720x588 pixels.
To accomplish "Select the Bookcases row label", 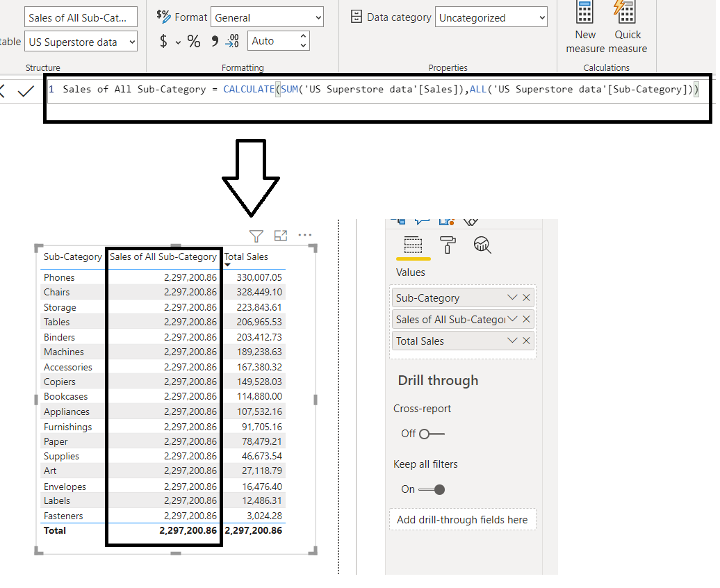I will [65, 396].
